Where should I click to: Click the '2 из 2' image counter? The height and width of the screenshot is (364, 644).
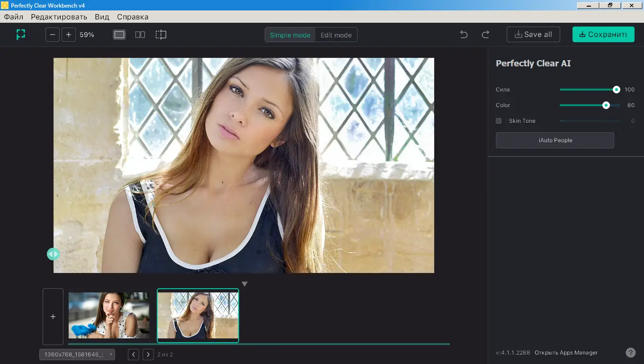click(165, 355)
